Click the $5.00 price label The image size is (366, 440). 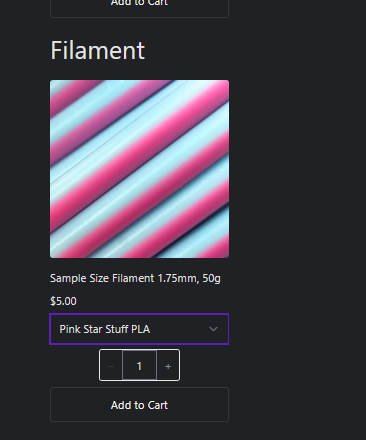63,301
